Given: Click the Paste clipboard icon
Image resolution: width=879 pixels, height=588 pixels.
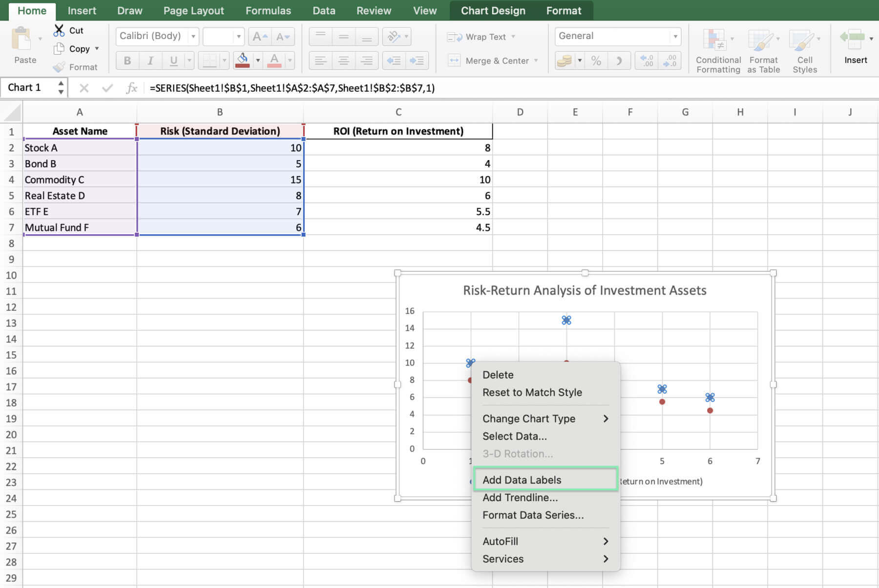Looking at the screenshot, I should (x=21, y=39).
